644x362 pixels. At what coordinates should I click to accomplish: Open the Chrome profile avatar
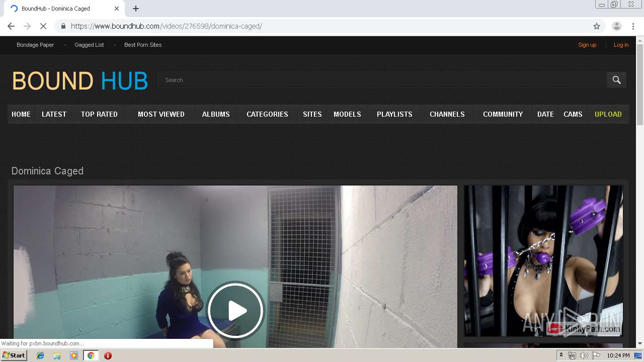click(x=616, y=26)
